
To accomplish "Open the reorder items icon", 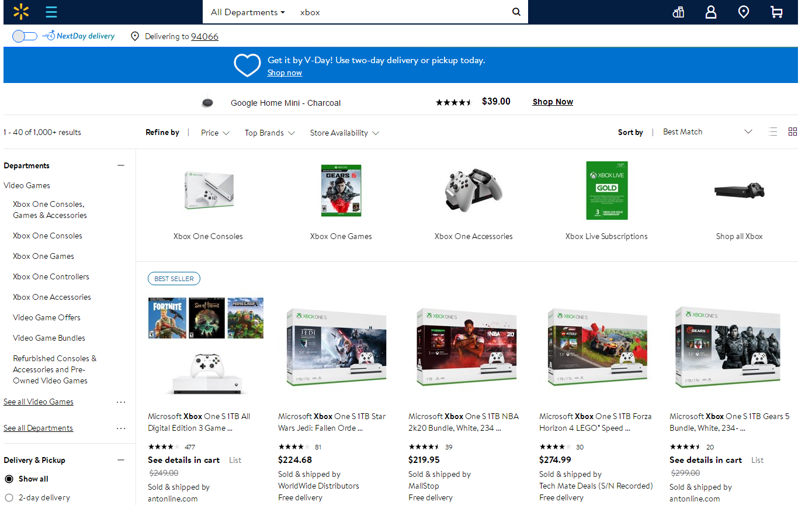I will coord(678,12).
